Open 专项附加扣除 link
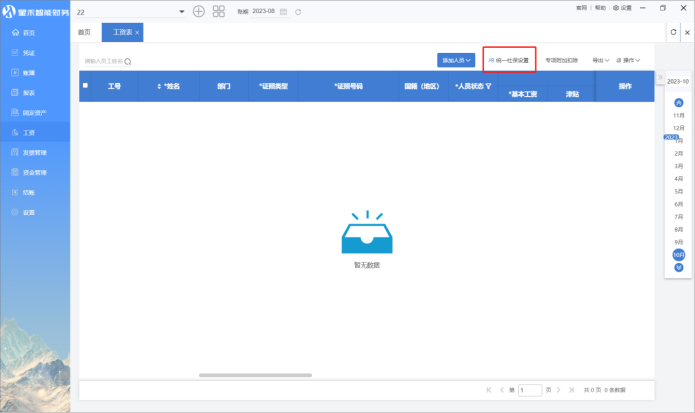This screenshot has height=413, width=695. [x=561, y=60]
